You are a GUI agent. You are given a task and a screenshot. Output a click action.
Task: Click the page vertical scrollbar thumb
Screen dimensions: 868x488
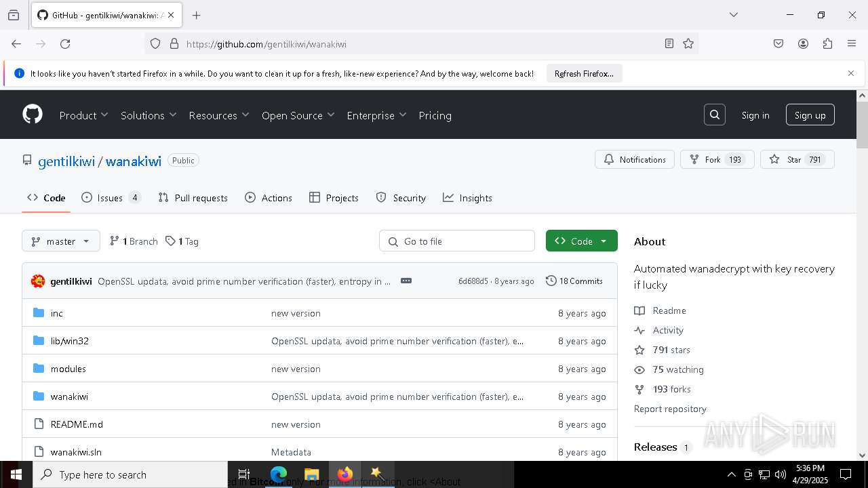tap(862, 125)
